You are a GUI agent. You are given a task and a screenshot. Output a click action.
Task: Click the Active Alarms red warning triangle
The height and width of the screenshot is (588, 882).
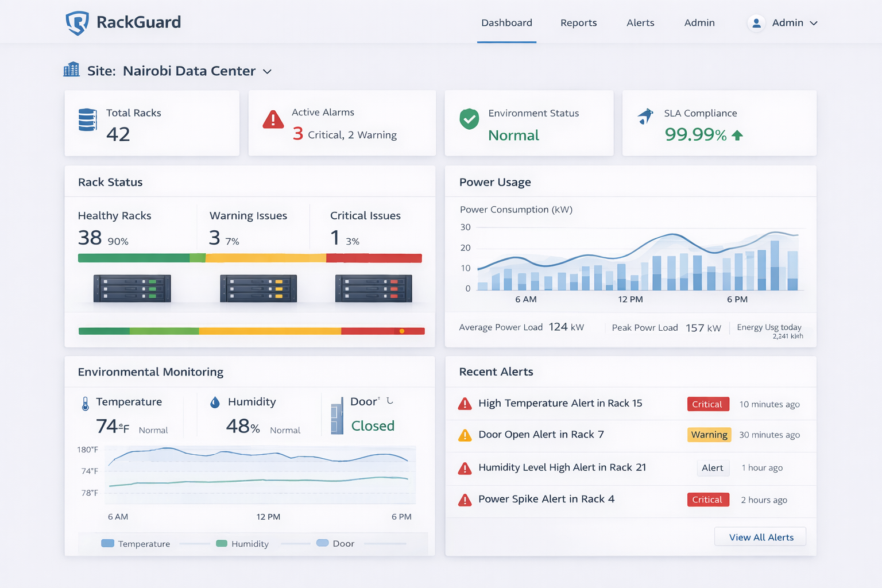[x=273, y=119]
